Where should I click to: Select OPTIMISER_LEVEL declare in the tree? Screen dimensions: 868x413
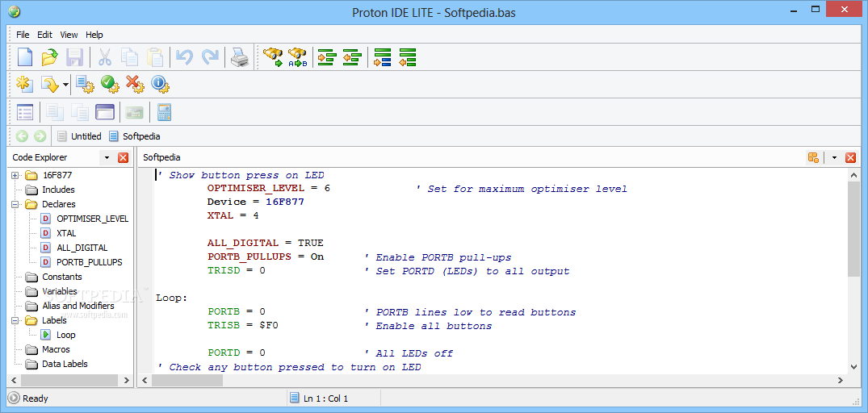(92, 219)
